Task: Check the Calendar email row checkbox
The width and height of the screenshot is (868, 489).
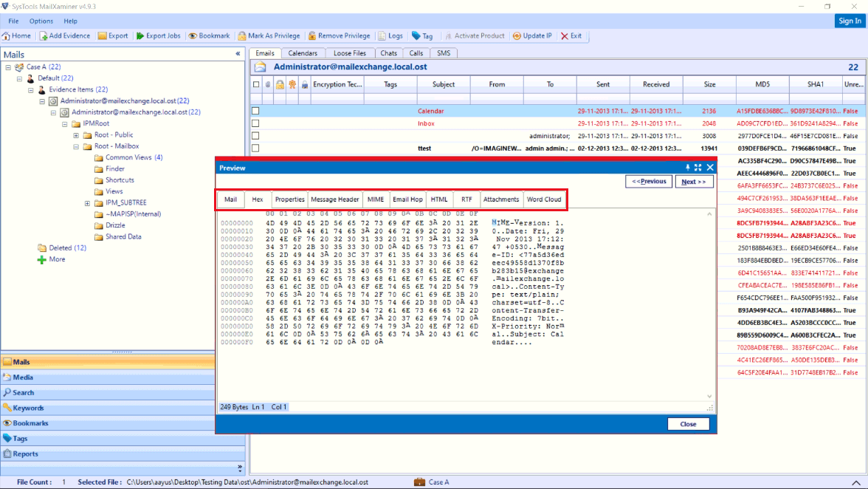Action: pyautogui.click(x=255, y=111)
